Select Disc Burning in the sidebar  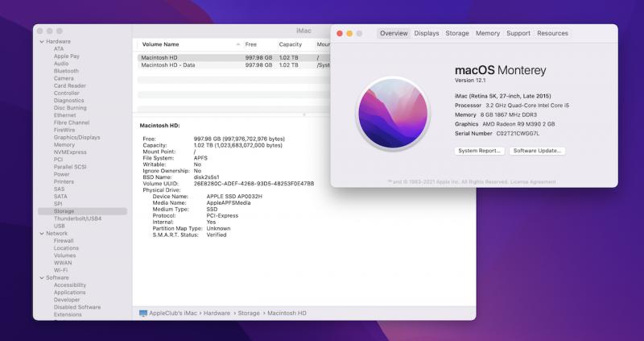coord(70,108)
